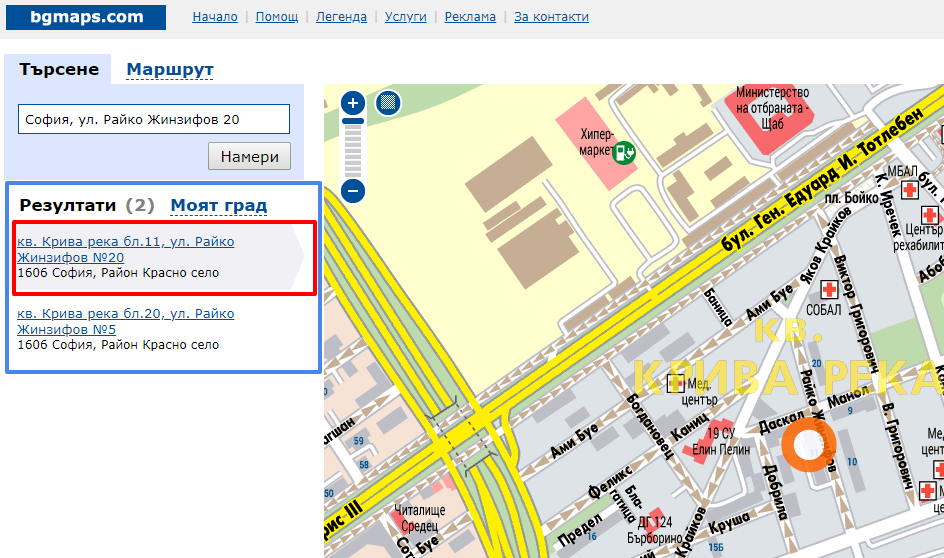
Task: Open the Легенда link
Action: pos(341,17)
